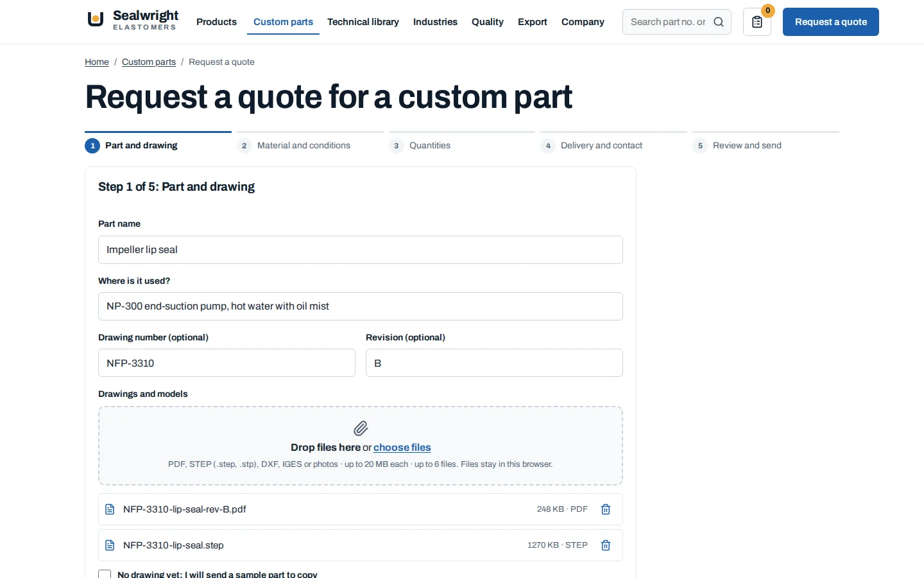Click the Where is it used field
Image resolution: width=924 pixels, height=578 pixels.
(x=361, y=306)
